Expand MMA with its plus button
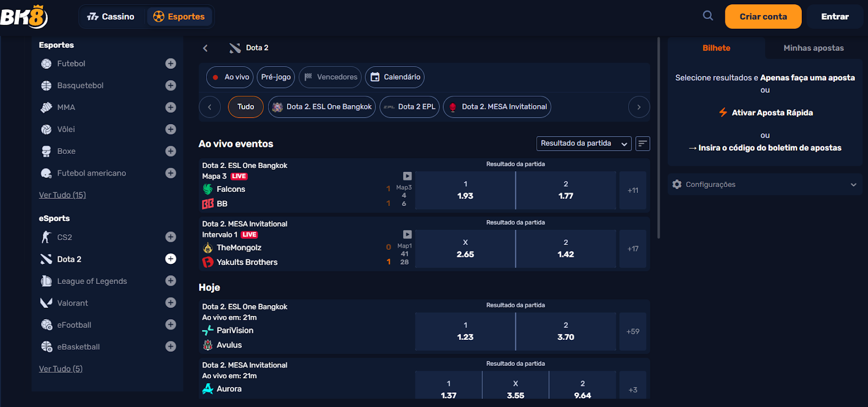The image size is (868, 407). pos(170,107)
